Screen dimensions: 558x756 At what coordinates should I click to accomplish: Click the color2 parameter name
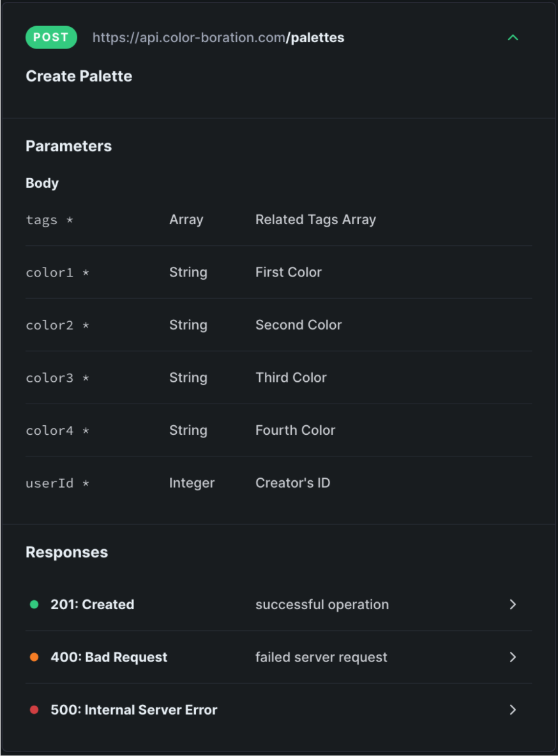pos(50,326)
